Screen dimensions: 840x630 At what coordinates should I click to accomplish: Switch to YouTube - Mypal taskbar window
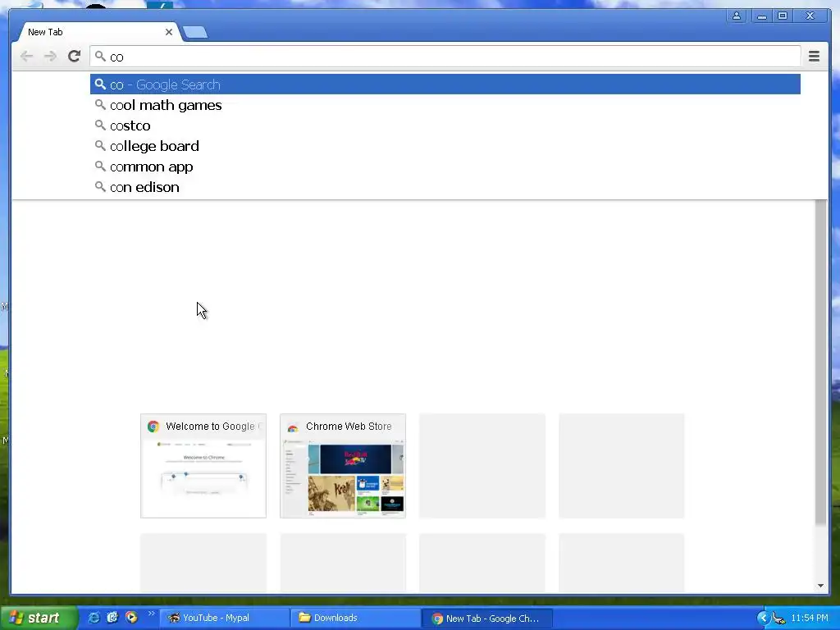(x=224, y=619)
